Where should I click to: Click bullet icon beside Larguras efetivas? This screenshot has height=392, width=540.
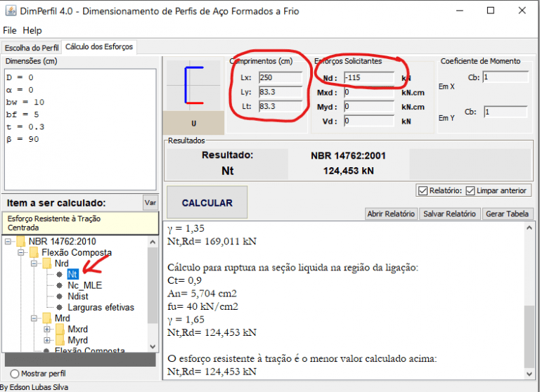tap(60, 307)
